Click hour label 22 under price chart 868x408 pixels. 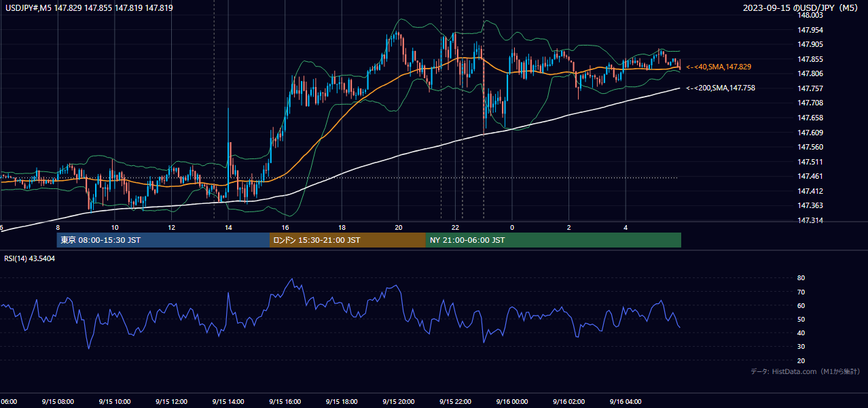(x=456, y=227)
